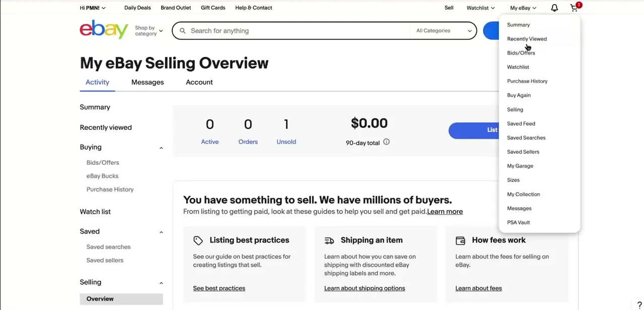The height and width of the screenshot is (310, 644).
Task: Click the Shipping an item truck icon
Action: pyautogui.click(x=329, y=241)
